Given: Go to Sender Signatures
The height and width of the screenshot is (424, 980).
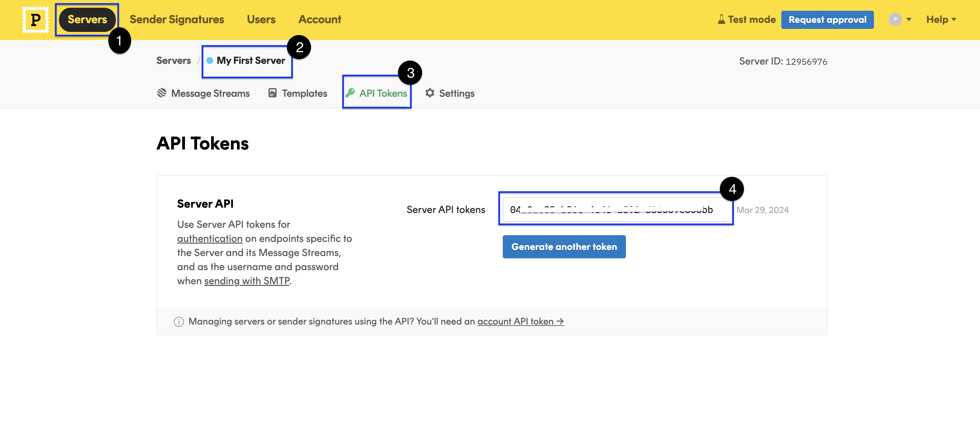Looking at the screenshot, I should pyautogui.click(x=177, y=19).
